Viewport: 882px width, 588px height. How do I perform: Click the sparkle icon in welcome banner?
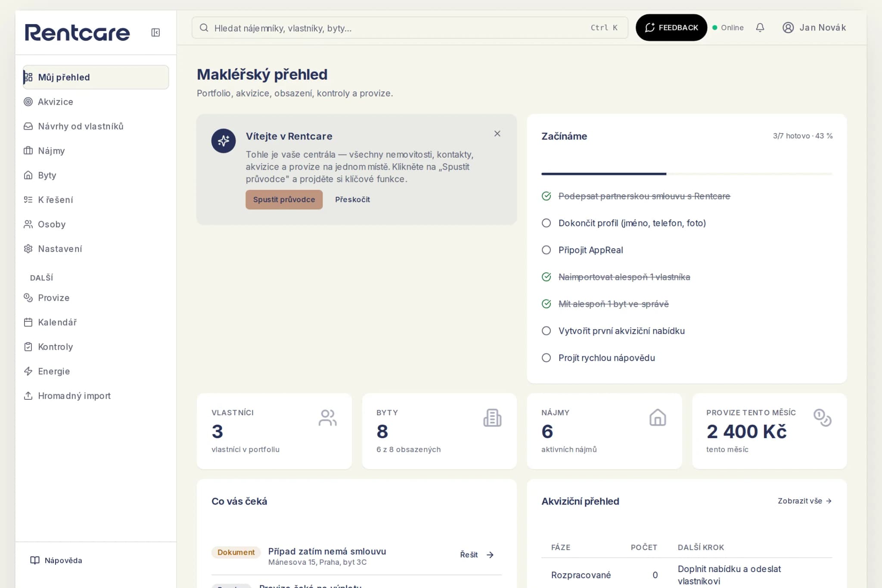[224, 141]
